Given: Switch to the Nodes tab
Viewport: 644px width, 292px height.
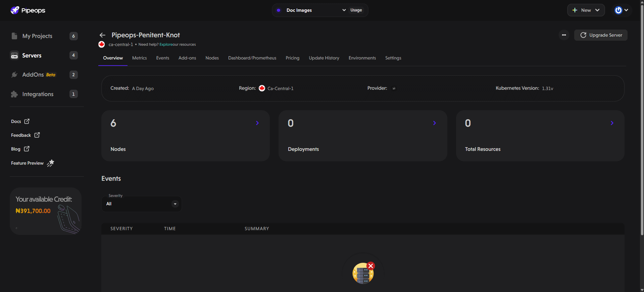Looking at the screenshot, I should (x=212, y=58).
